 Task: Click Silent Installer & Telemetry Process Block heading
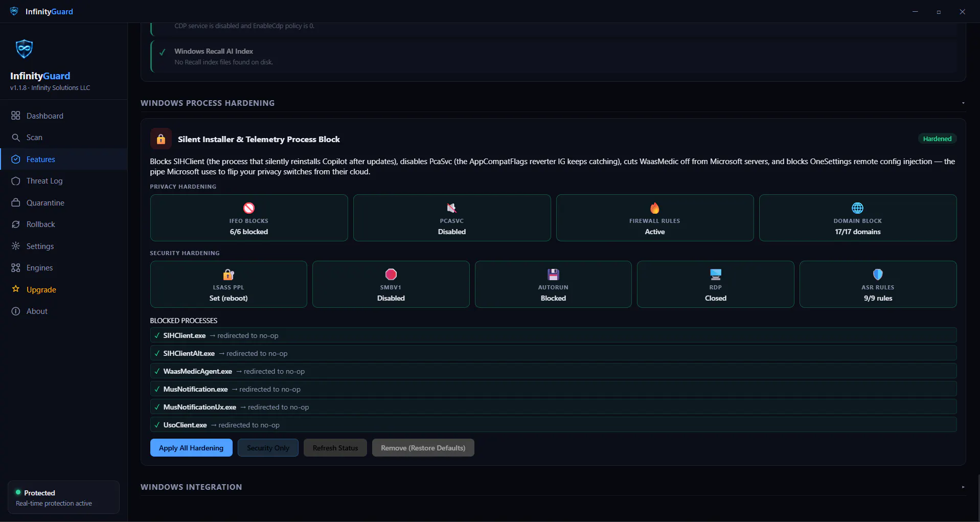259,139
